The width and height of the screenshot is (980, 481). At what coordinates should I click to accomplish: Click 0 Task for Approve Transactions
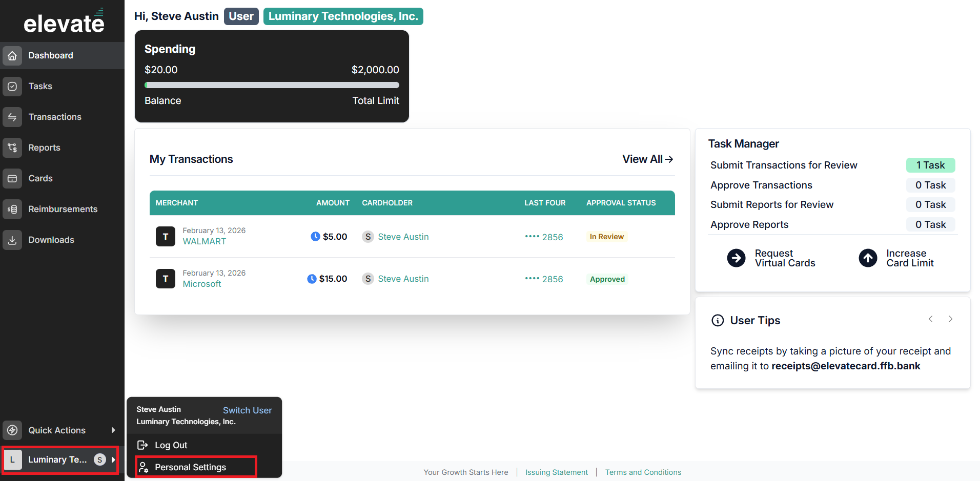(x=930, y=185)
